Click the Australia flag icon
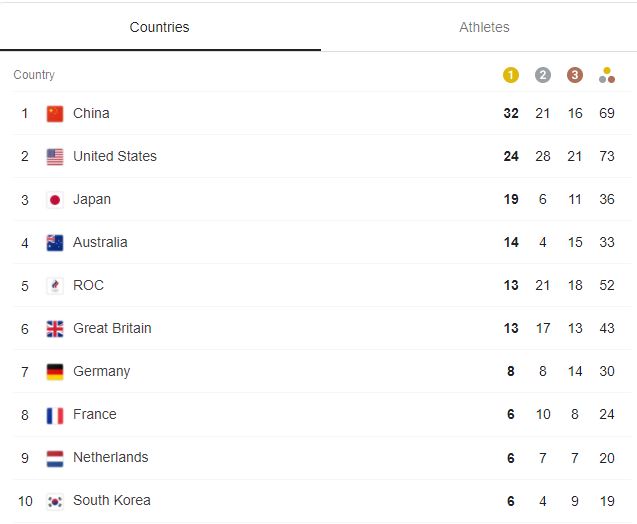Viewport: 637px width, 524px height. pos(55,243)
